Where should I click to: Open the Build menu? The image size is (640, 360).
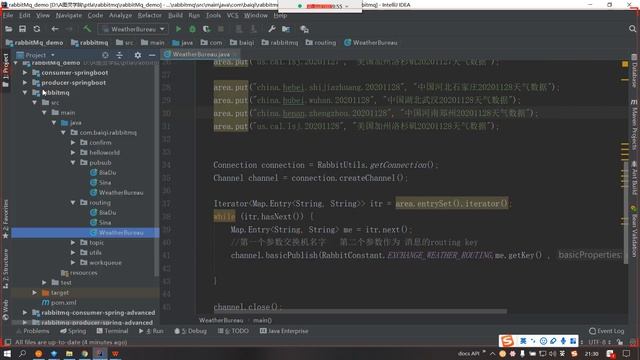tap(175, 15)
